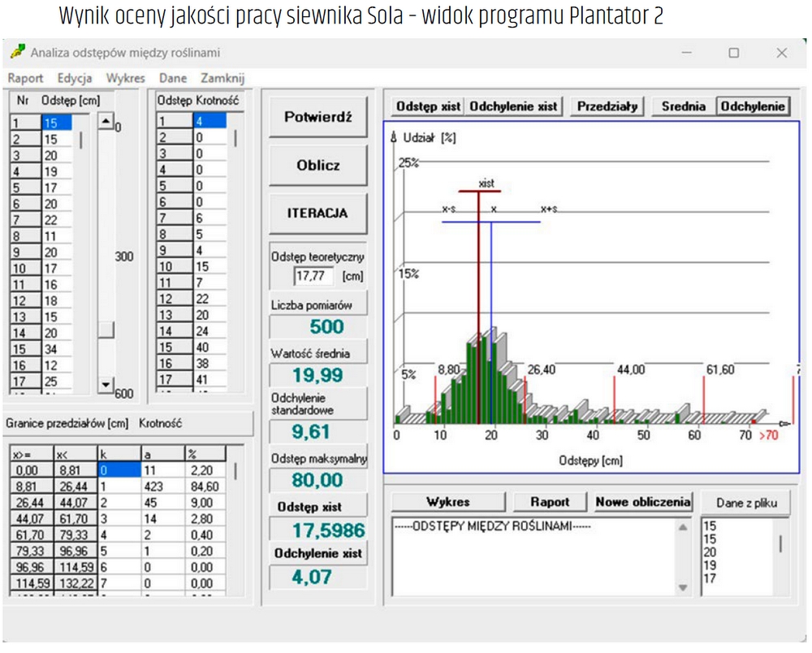Open the Edycja menu

tap(75, 78)
